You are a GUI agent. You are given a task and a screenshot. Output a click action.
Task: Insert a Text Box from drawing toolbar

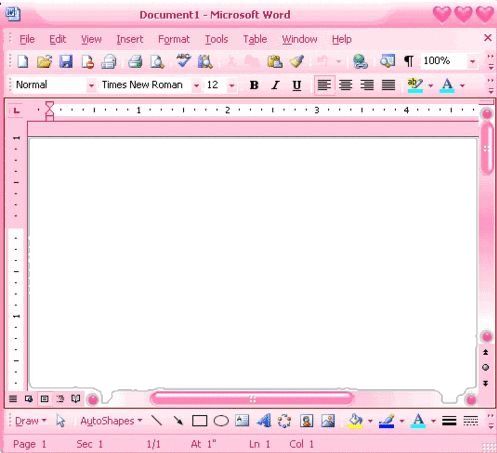tap(242, 421)
